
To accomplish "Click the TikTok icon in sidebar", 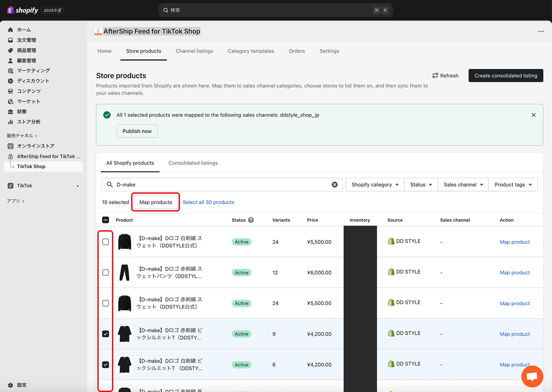I will click(x=11, y=186).
